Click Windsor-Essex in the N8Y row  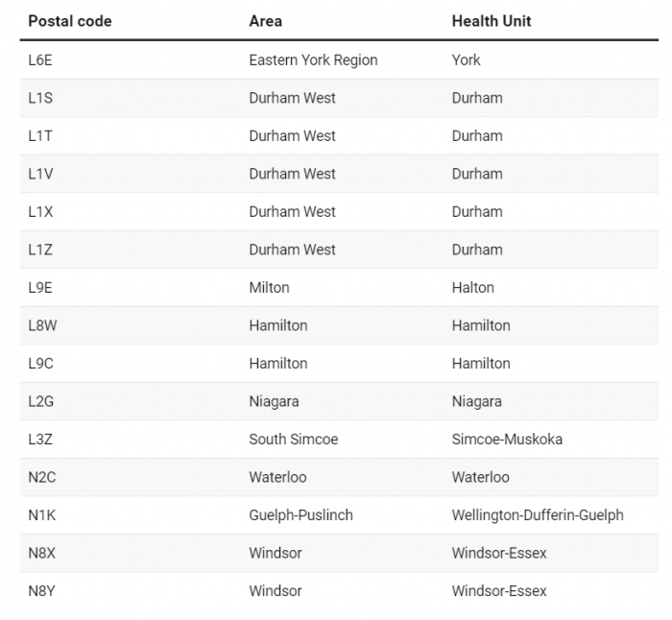pyautogui.click(x=499, y=591)
